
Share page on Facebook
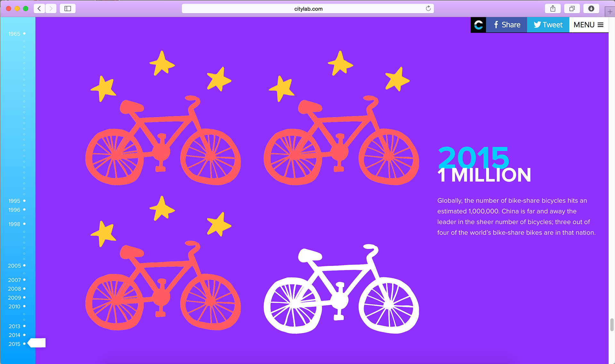[x=506, y=25]
